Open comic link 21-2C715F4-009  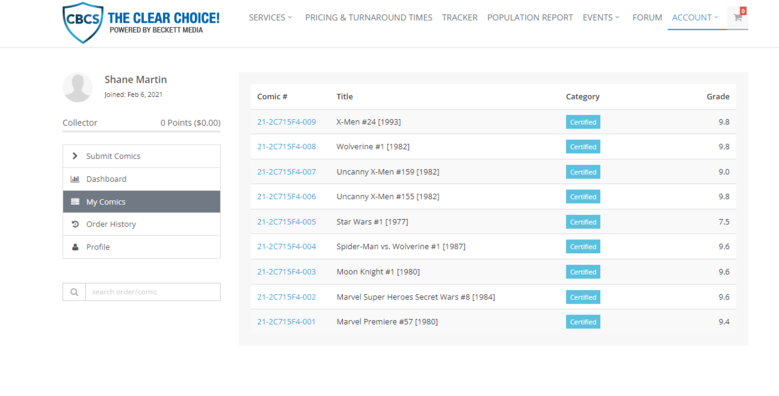pyautogui.click(x=286, y=122)
